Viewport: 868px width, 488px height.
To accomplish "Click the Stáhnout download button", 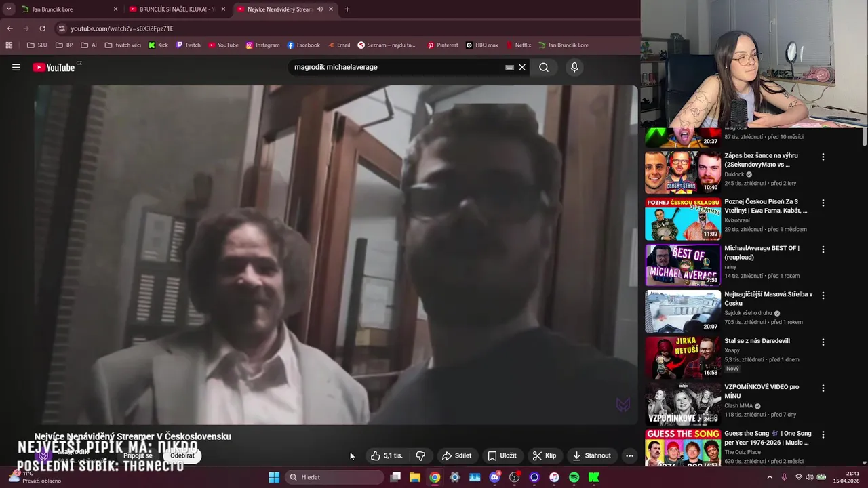I will point(591,455).
